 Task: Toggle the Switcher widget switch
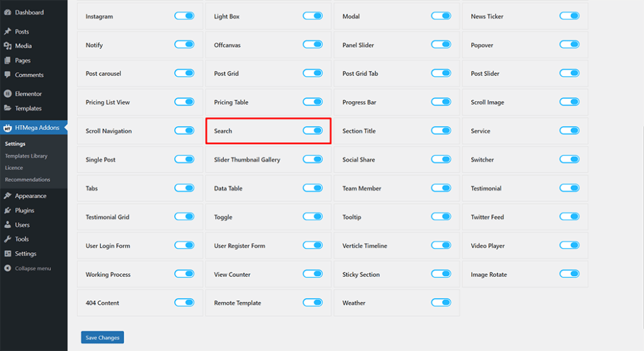click(569, 159)
